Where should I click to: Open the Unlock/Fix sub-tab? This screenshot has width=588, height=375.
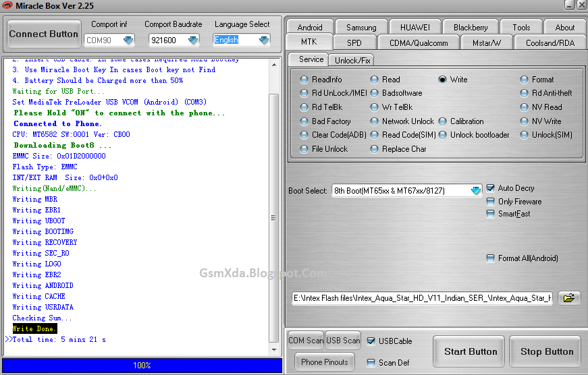352,60
